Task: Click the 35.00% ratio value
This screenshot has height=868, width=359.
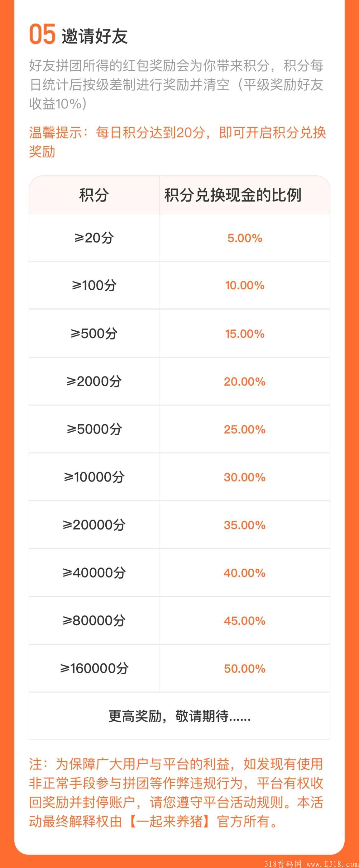Action: coord(245,525)
